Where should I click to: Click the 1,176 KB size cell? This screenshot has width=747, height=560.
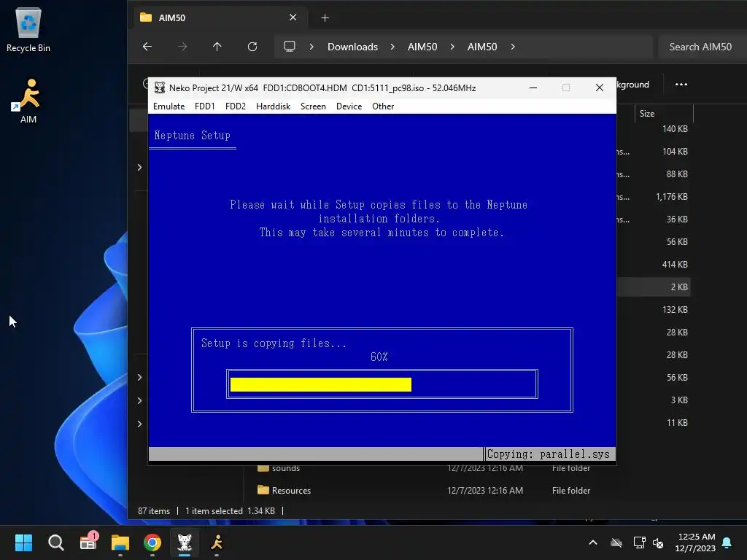(672, 197)
